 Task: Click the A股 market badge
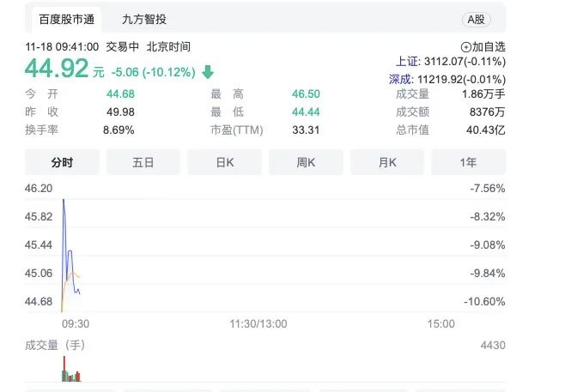(474, 20)
